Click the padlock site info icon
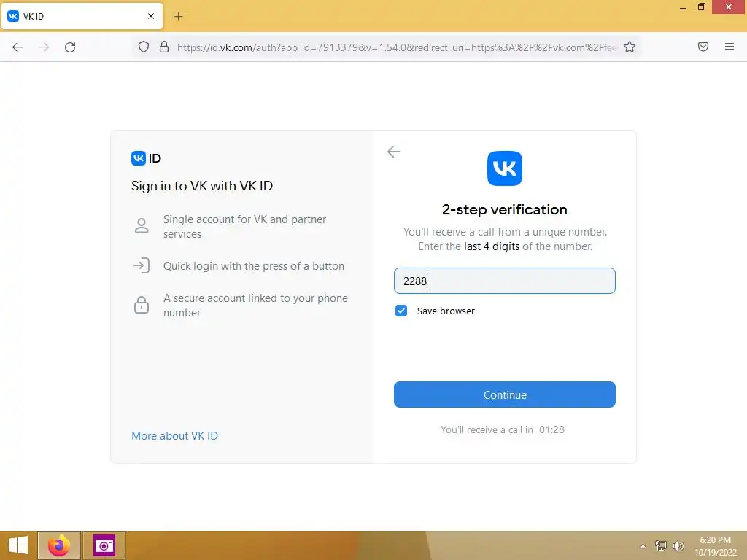747x560 pixels. [x=164, y=47]
